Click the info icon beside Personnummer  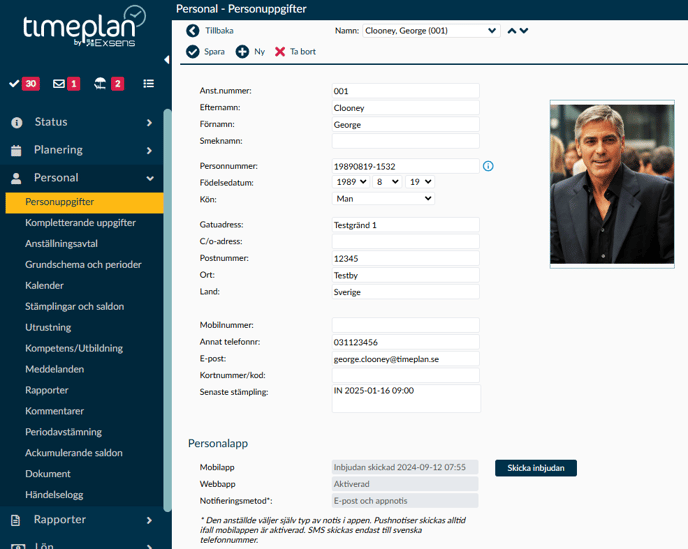pos(489,166)
